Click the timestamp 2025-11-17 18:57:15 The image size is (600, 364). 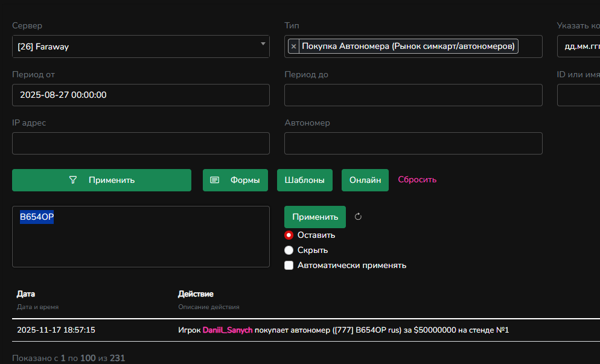[56, 330]
